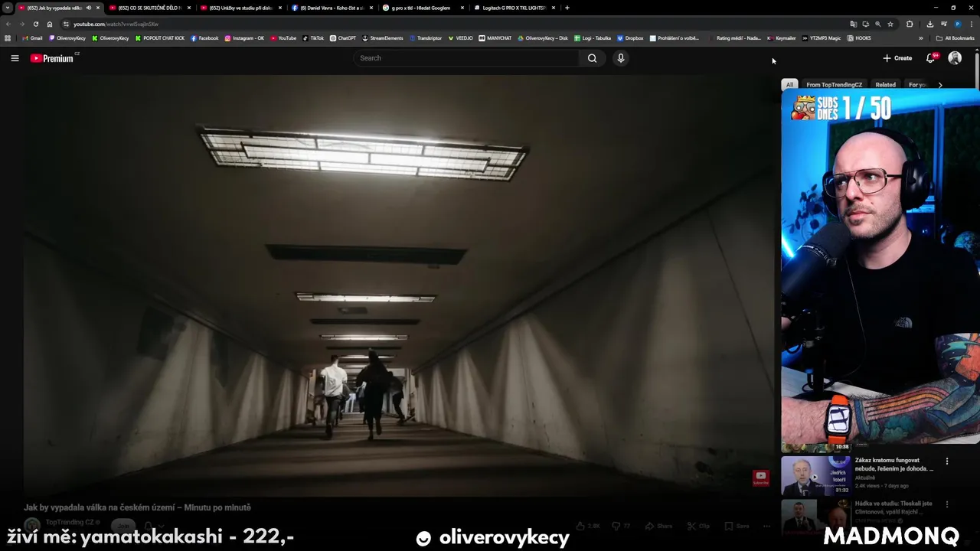The image size is (980, 551).
Task: Open the YouTube account avatar menu
Action: tap(955, 58)
